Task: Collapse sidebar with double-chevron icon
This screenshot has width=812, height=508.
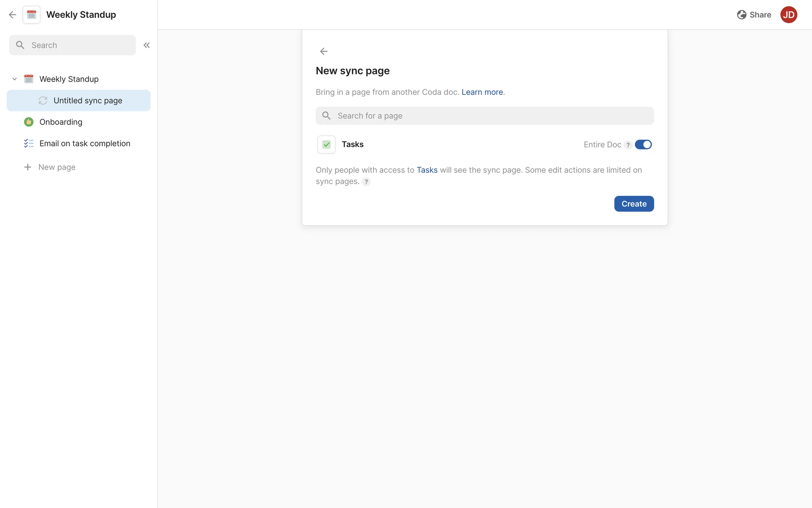Action: (x=147, y=45)
